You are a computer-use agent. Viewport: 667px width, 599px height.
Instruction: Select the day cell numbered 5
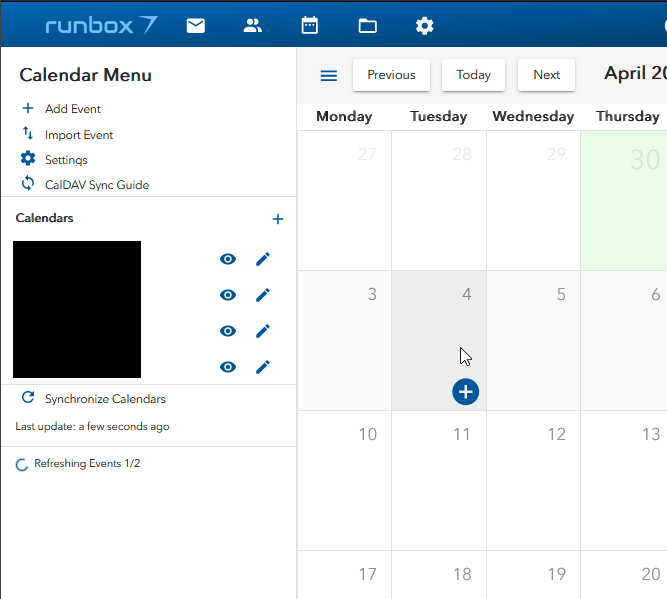point(533,340)
